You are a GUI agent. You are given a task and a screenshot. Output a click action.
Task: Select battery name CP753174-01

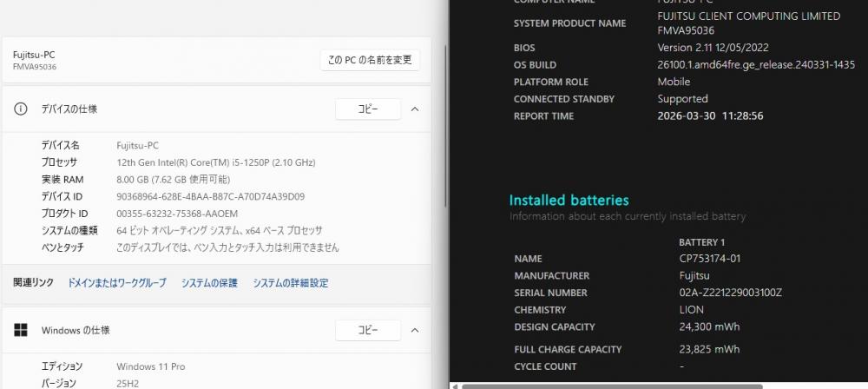pos(710,259)
